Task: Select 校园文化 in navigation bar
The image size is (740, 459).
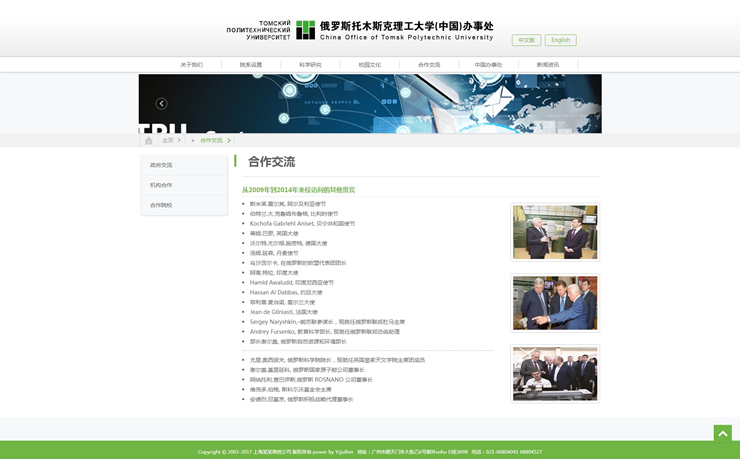Action: click(370, 65)
